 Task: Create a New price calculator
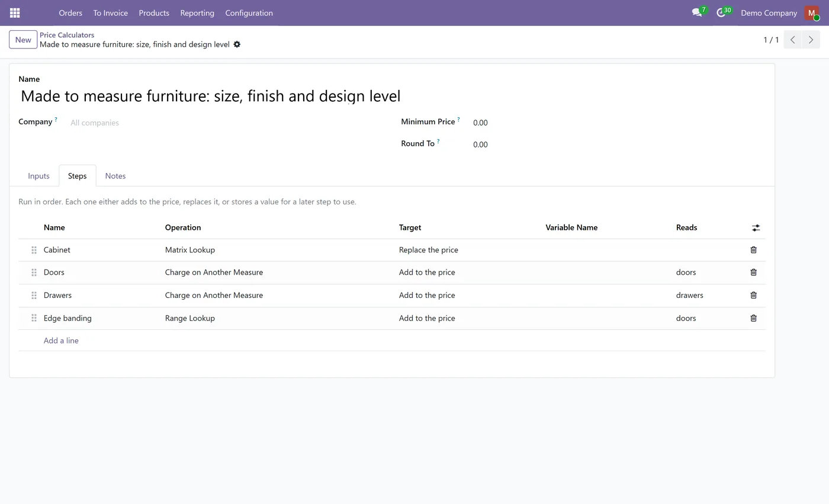coord(23,40)
